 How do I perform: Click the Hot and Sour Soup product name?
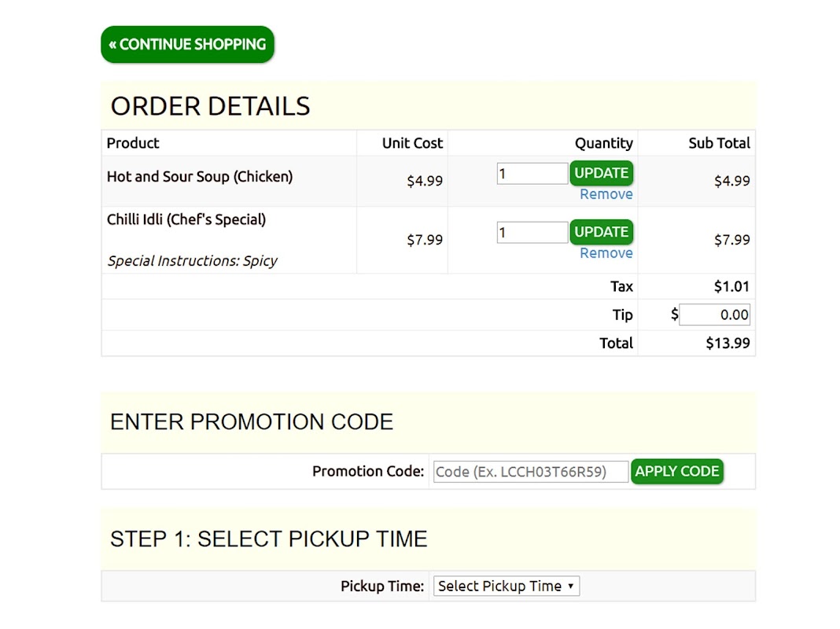[x=200, y=177]
